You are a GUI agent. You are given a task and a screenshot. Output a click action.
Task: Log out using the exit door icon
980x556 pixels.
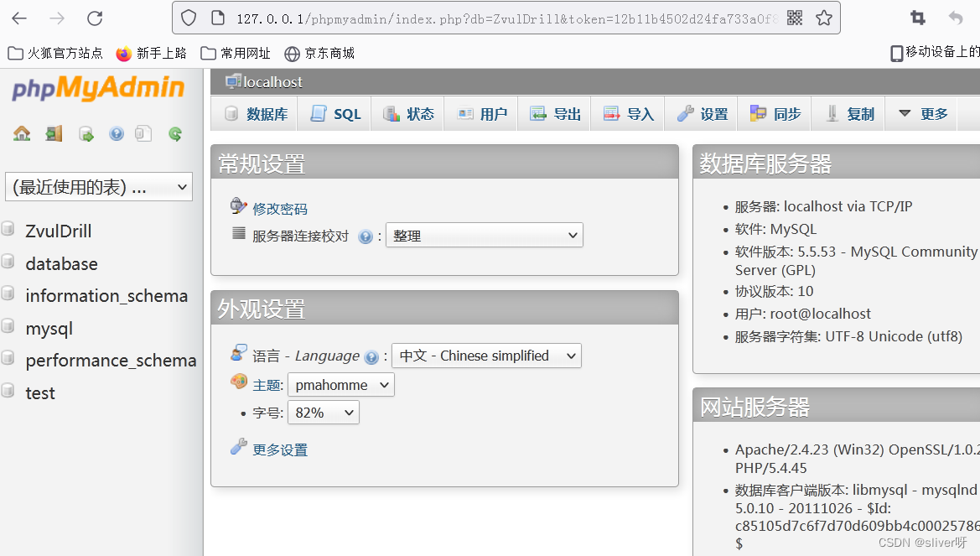coord(54,133)
